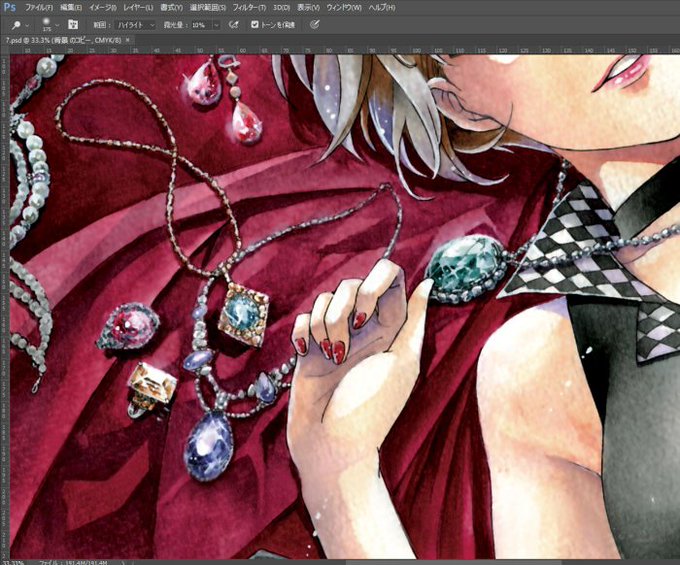Open the ウィンドウ menu
Viewport: 680px width, 565px height.
(344, 8)
